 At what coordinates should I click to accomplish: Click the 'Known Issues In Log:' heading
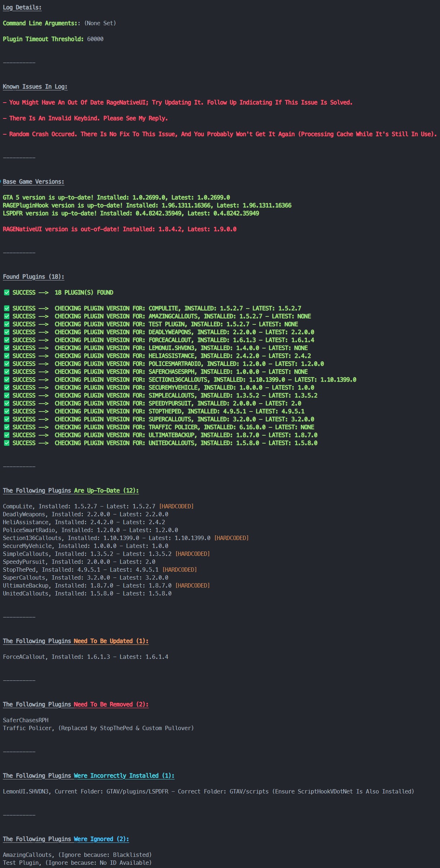pos(35,87)
